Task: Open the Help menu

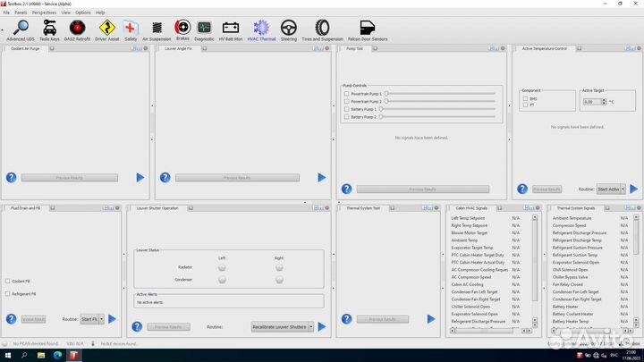Action: [100, 13]
